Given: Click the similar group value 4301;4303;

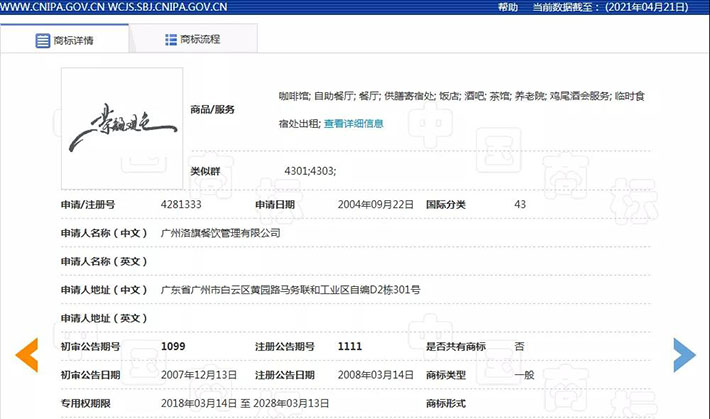Looking at the screenshot, I should tap(310, 171).
